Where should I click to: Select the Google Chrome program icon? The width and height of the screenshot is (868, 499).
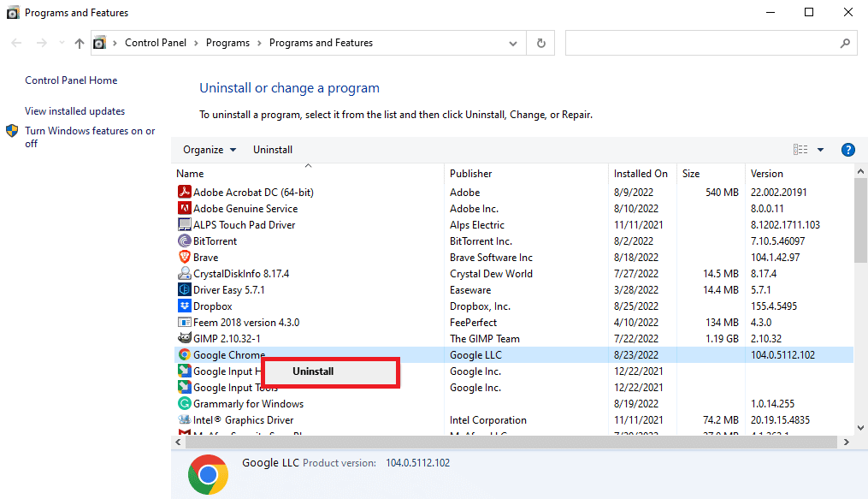185,354
